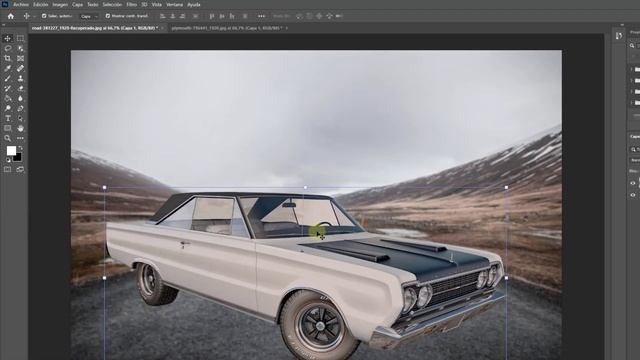Open the Texto menu
The height and width of the screenshot is (360, 640).
tap(93, 4)
